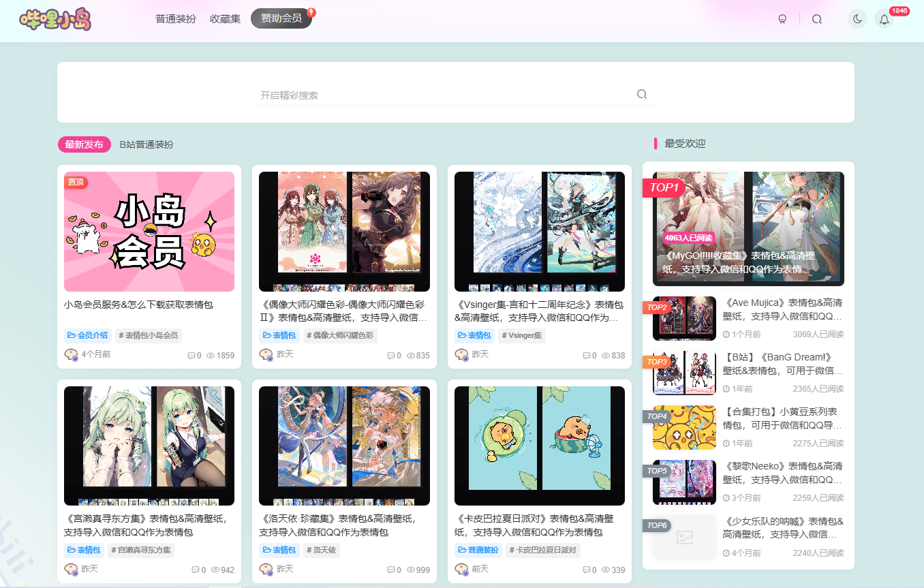Screen dimensions: 924x588
Task: Click the 赞助会员 button
Action: (281, 18)
